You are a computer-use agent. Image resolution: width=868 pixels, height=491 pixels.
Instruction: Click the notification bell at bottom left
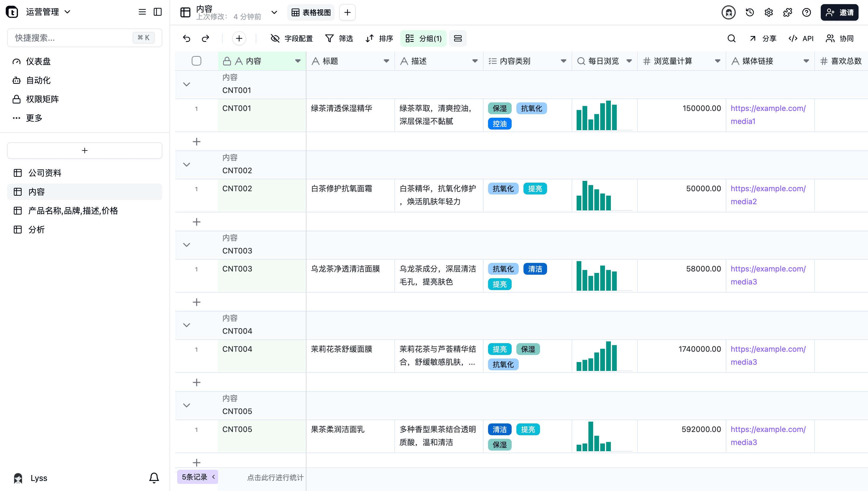(154, 478)
